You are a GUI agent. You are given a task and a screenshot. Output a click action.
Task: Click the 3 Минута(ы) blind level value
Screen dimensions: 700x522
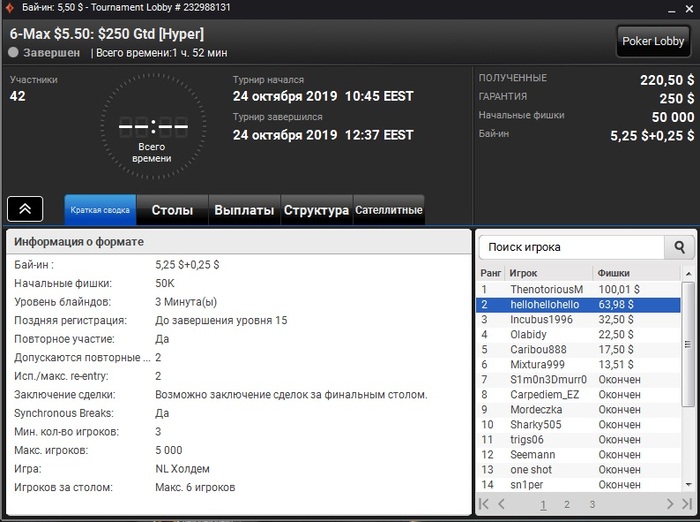[186, 302]
